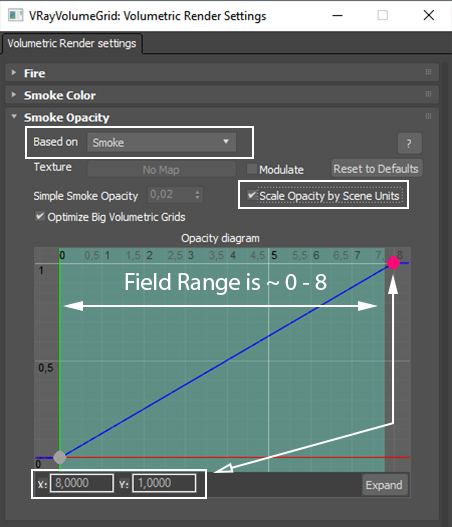452x527 pixels.
Task: Click the Y coordinate field showing 1,0000
Action: click(164, 483)
